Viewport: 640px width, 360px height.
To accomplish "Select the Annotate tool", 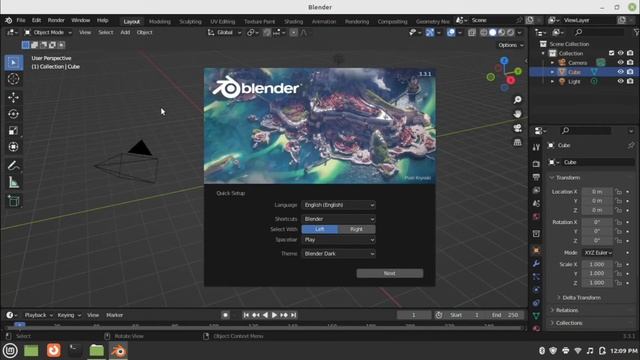I will [x=13, y=166].
